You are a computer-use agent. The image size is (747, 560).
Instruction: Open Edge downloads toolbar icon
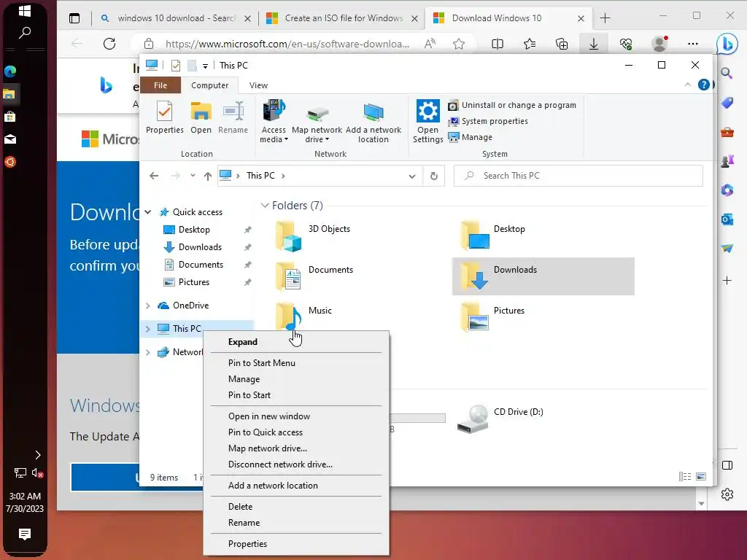(x=594, y=44)
